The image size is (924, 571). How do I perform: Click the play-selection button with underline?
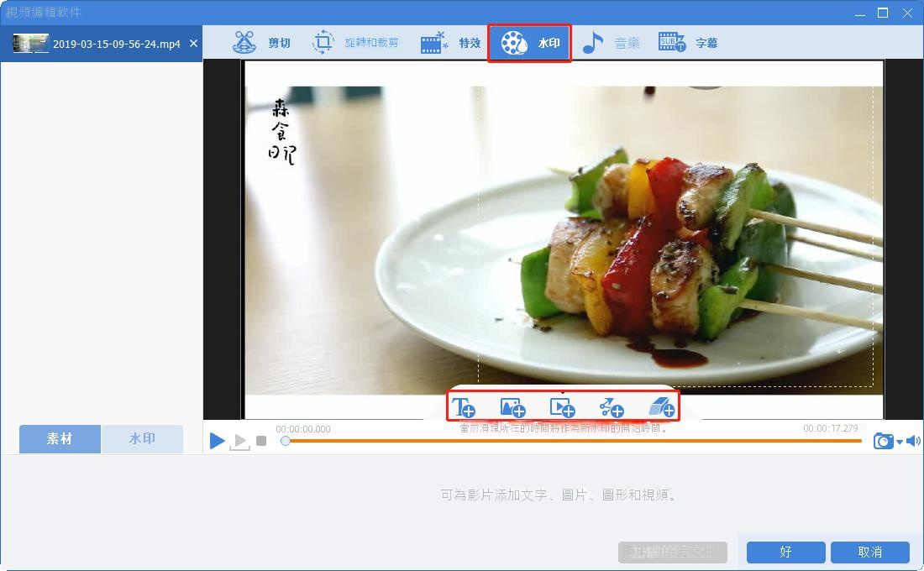tap(239, 442)
